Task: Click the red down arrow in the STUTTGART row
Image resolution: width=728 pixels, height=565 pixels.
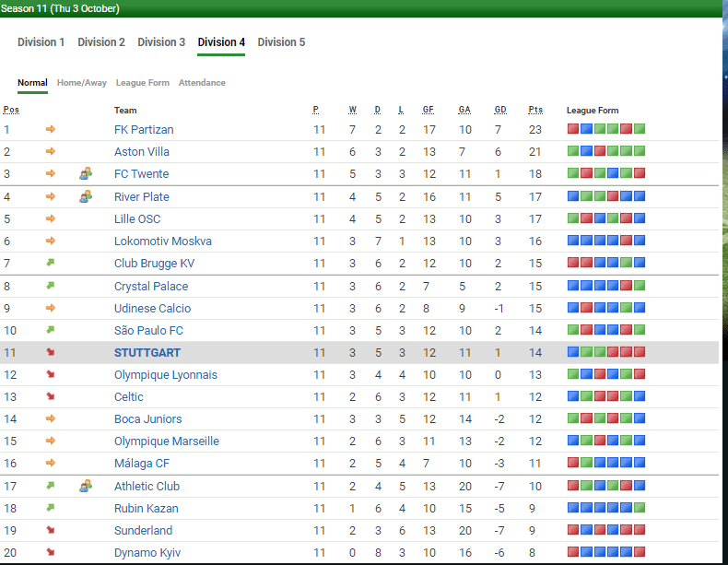Action: pos(51,353)
